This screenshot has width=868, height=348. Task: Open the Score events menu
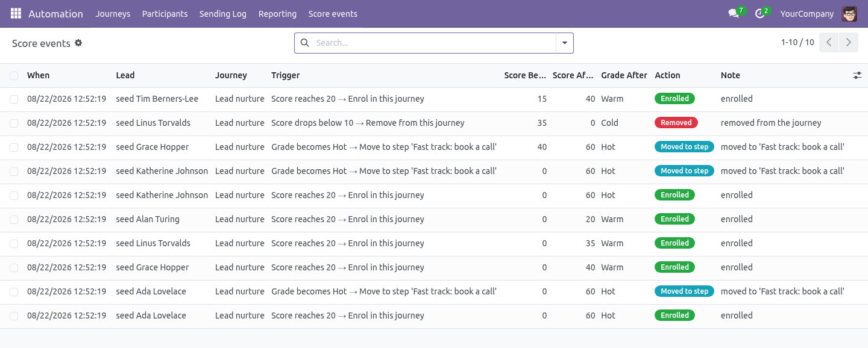point(333,13)
